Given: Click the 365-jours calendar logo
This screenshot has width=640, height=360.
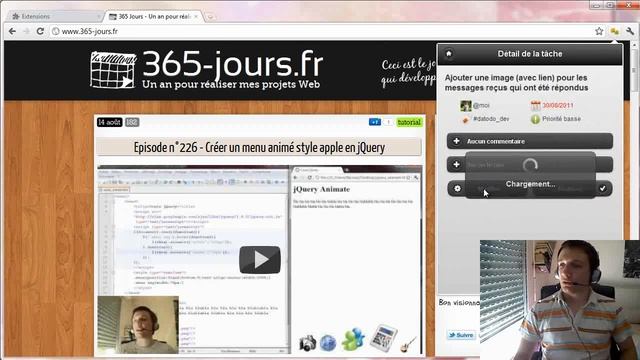Looking at the screenshot, I should pyautogui.click(x=113, y=70).
